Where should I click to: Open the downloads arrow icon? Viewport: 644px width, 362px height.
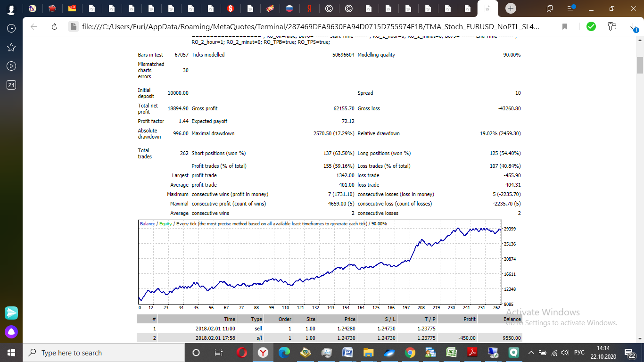(634, 27)
